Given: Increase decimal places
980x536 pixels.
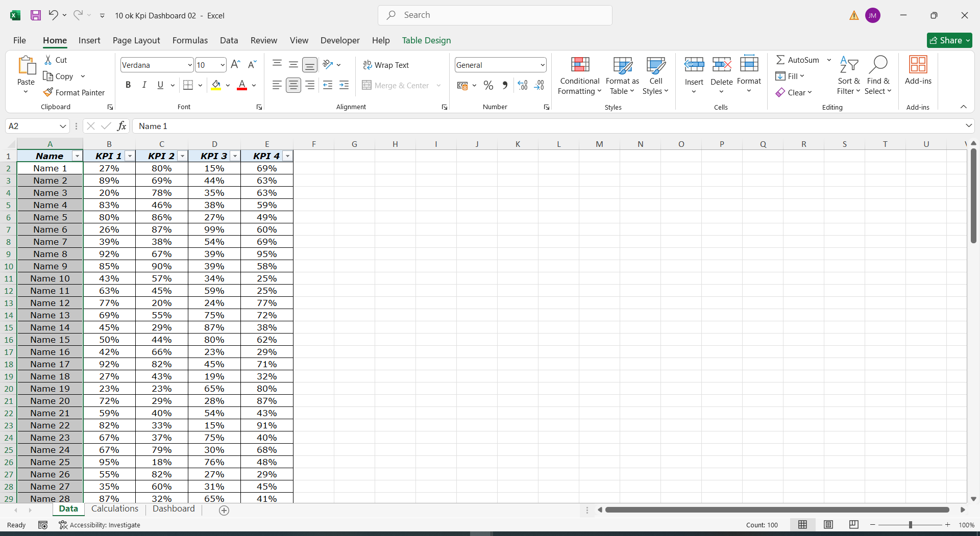Looking at the screenshot, I should 522,85.
